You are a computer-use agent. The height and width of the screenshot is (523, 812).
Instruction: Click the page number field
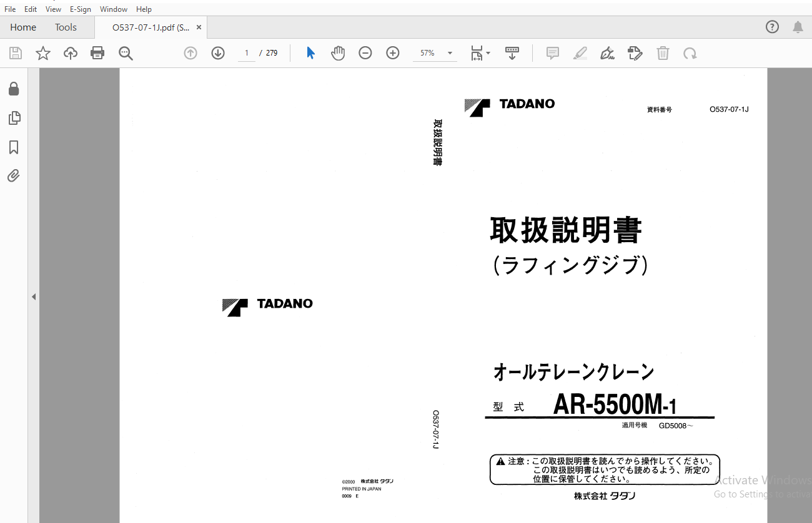coord(247,53)
